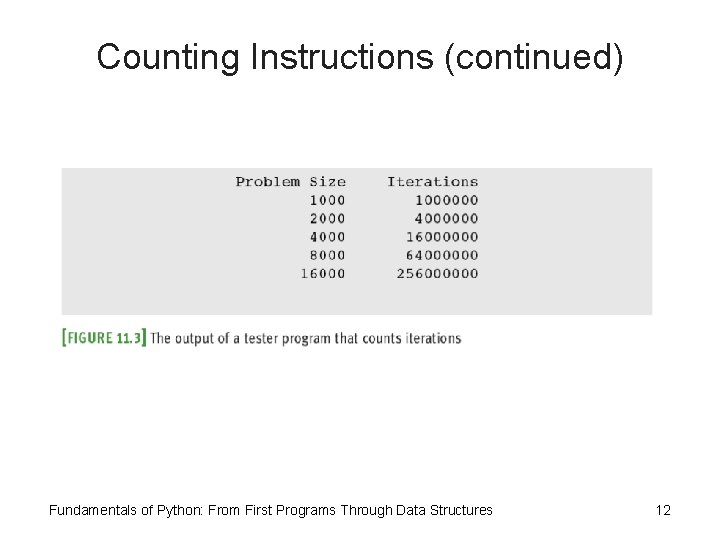Click the footer text Fundamentals of Python
The image size is (720, 540).
(x=125, y=510)
